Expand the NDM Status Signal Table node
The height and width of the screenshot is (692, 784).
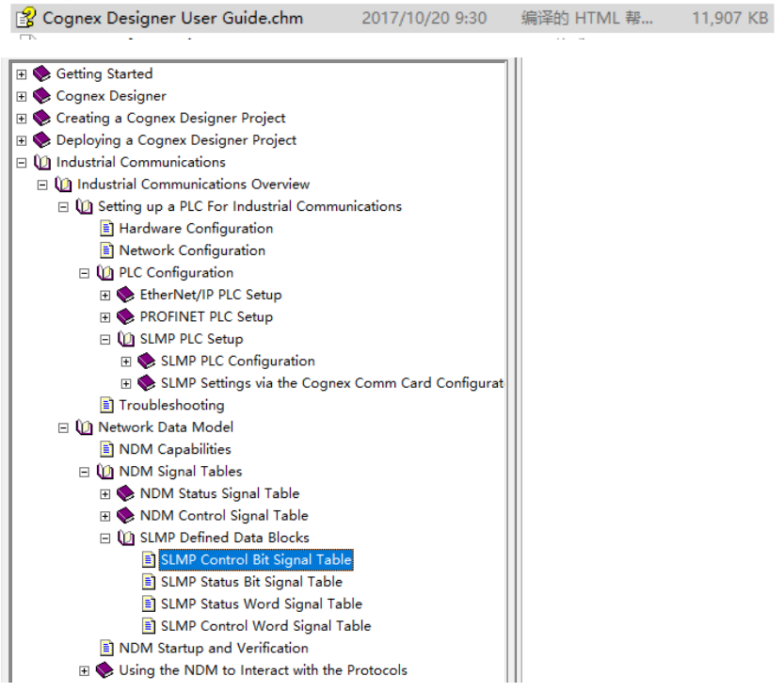pyautogui.click(x=105, y=494)
